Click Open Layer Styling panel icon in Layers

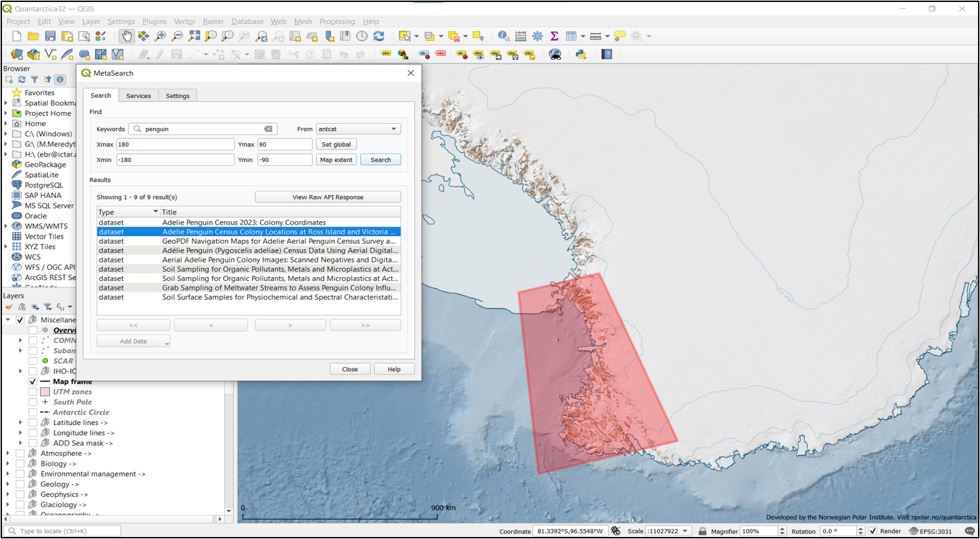tap(9, 306)
